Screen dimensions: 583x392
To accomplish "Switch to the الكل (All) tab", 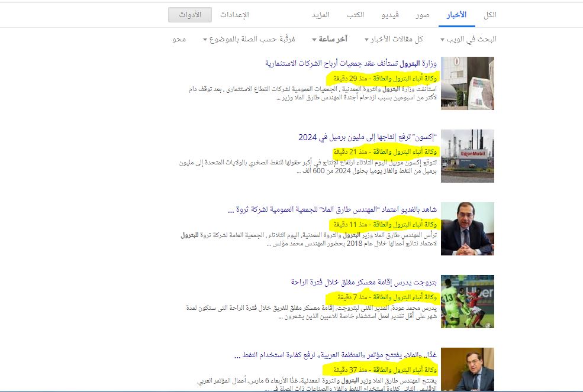I will coord(489,14).
